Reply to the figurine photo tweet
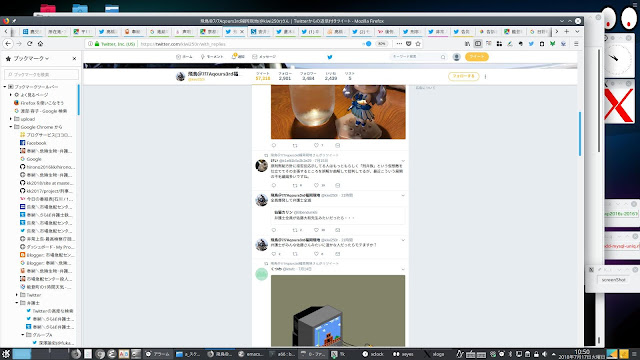Image resolution: width=640 pixels, height=360 pixels. tap(274, 145)
